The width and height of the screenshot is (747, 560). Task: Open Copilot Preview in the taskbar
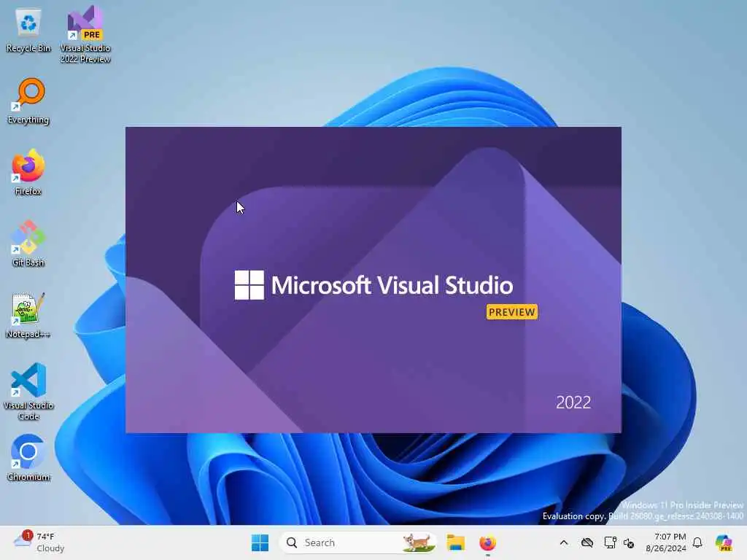(x=724, y=542)
